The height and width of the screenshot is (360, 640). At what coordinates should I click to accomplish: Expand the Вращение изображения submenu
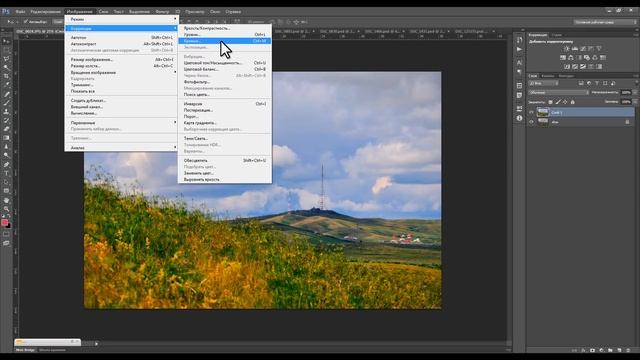tap(121, 72)
